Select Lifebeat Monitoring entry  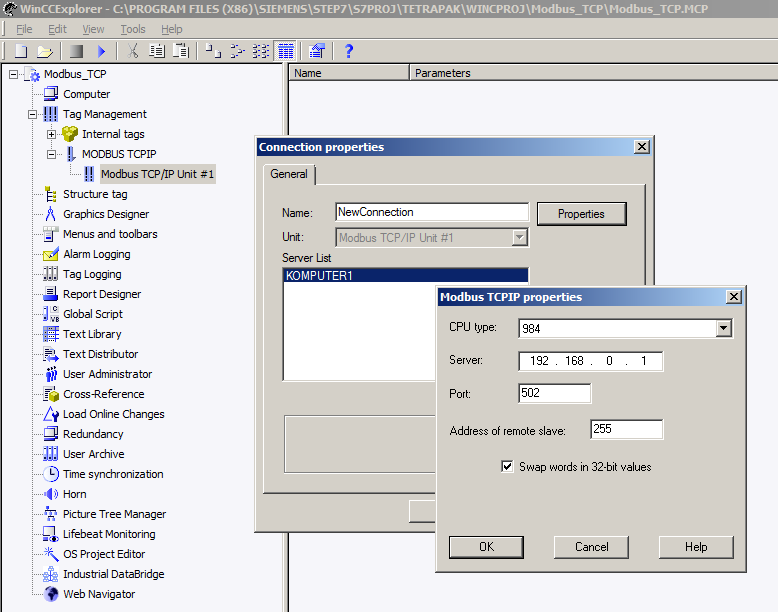point(109,534)
